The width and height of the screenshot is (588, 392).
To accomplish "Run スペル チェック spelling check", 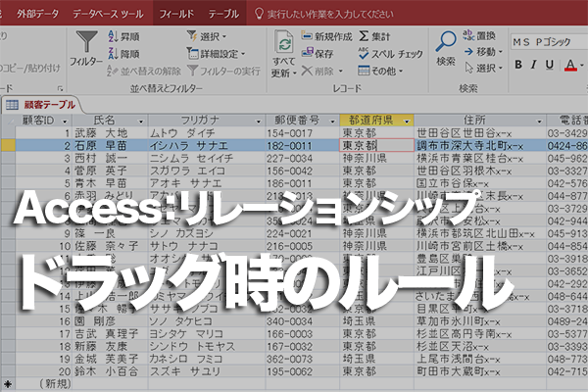I will pyautogui.click(x=390, y=54).
